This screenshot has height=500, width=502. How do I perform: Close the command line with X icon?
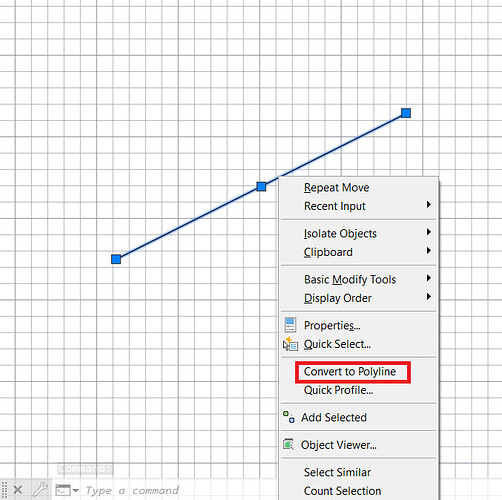[18, 490]
